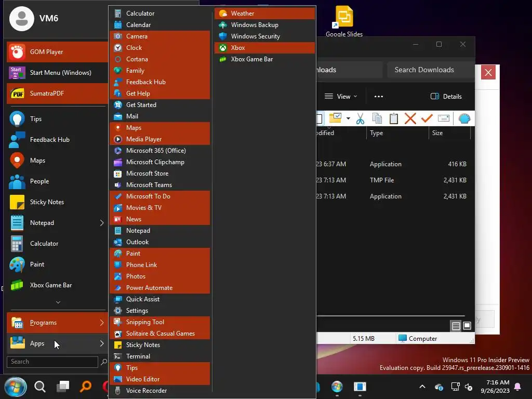The image size is (532, 399).
Task: Click the Copy icon in Explorer toolbar
Action: point(377,119)
